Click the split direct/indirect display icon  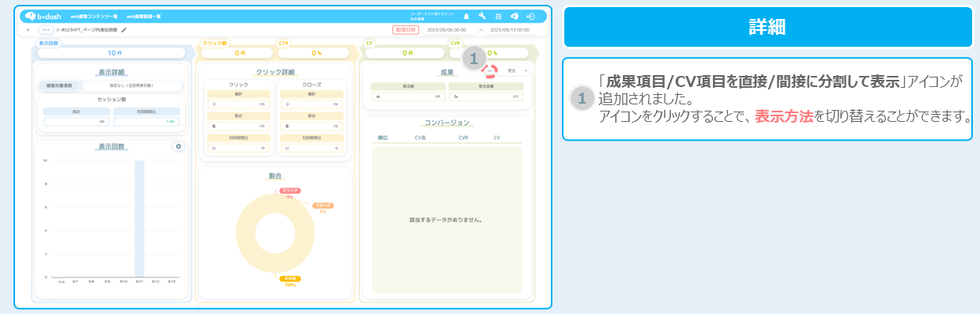[x=490, y=70]
